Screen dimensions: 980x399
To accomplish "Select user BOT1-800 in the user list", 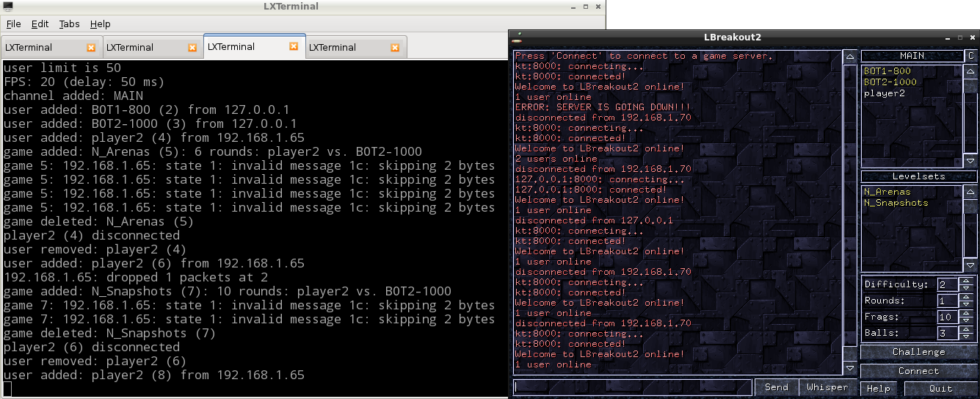I will (887, 71).
